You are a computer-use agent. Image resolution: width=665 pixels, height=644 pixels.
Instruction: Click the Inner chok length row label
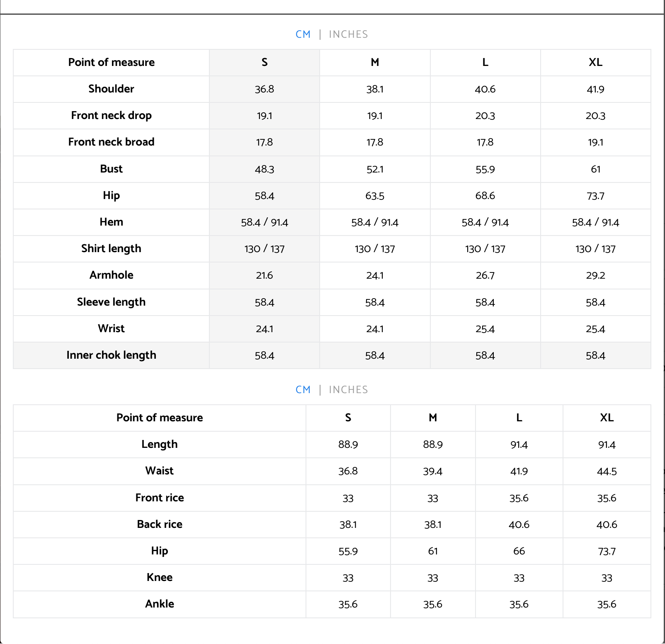[111, 355]
